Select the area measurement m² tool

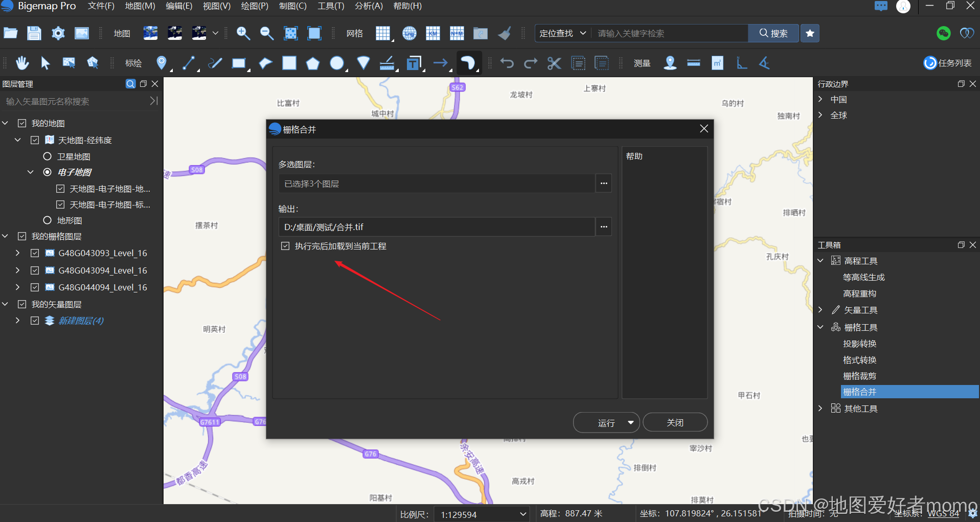click(x=717, y=63)
